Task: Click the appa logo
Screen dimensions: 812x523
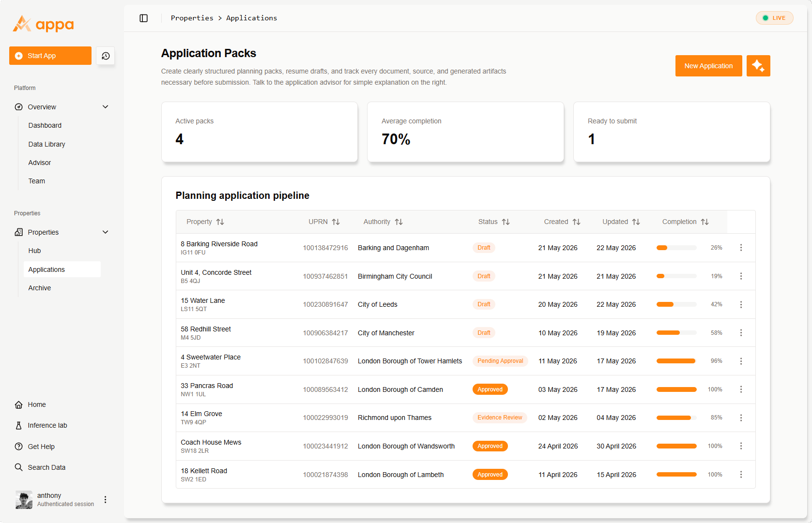Action: point(43,24)
